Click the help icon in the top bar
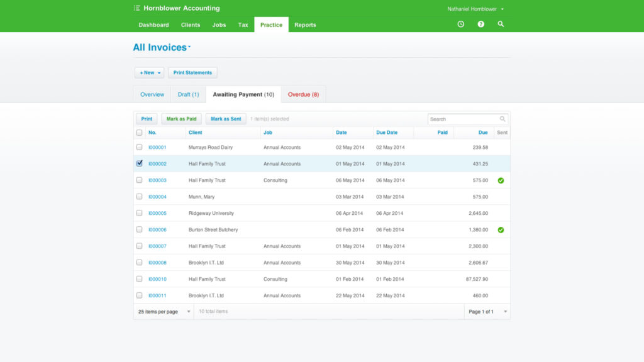Image resolution: width=644 pixels, height=362 pixels. (x=480, y=24)
